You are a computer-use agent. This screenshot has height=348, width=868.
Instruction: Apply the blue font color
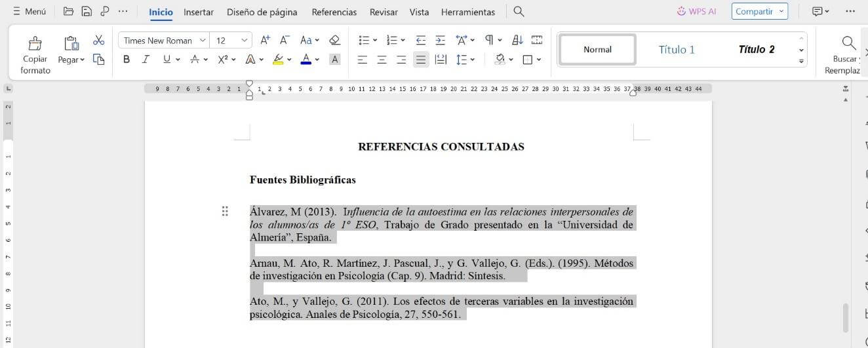click(306, 60)
